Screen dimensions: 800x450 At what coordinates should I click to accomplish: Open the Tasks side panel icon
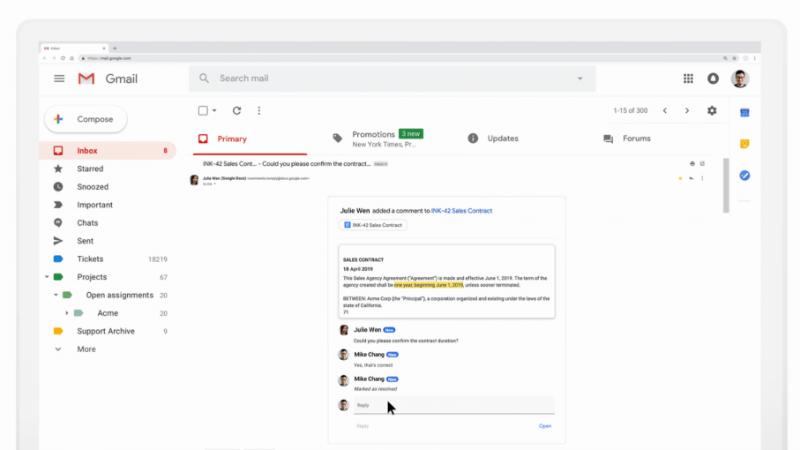pyautogui.click(x=745, y=176)
